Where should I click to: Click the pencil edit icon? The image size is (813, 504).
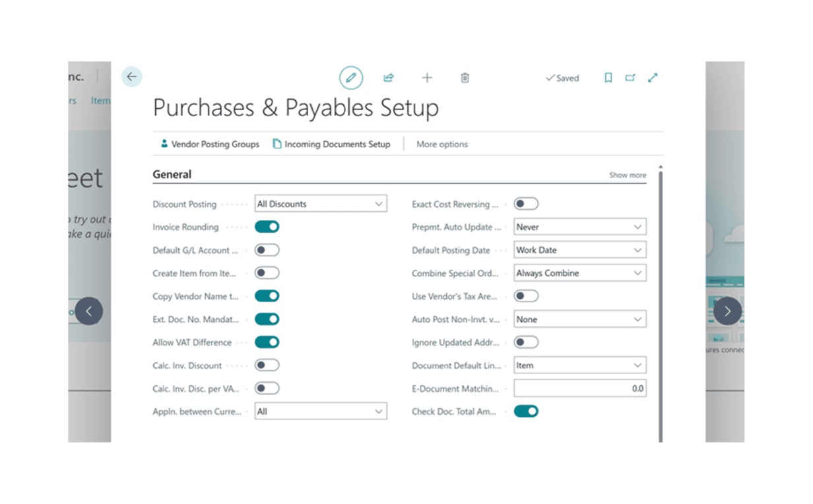tap(351, 78)
